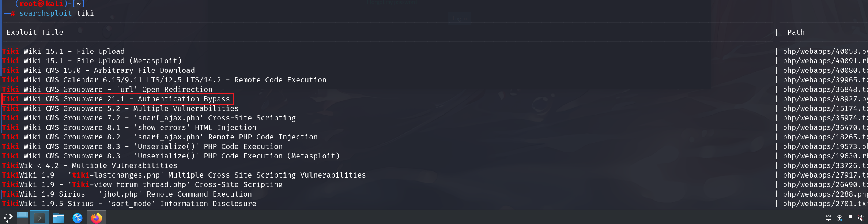Viewport: 868px width, 224px height.
Task: Open the Kali application launcher menu
Action: point(8,218)
